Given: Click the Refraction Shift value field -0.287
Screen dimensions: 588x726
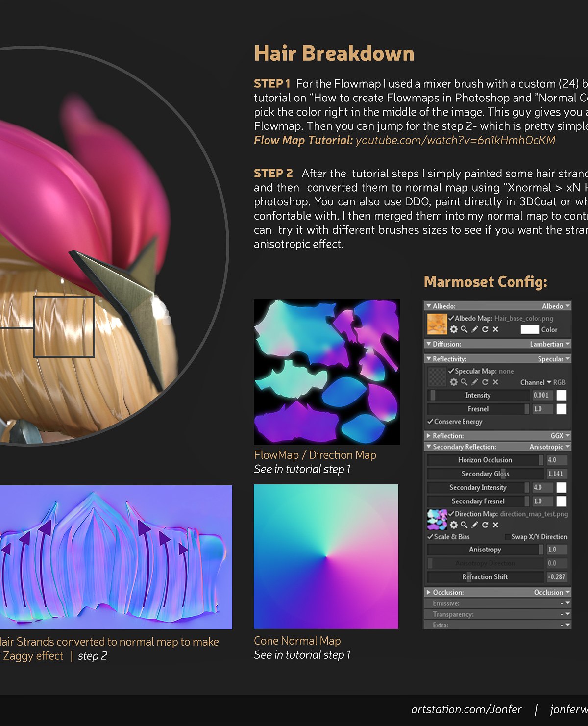Looking at the screenshot, I should coord(557,577).
